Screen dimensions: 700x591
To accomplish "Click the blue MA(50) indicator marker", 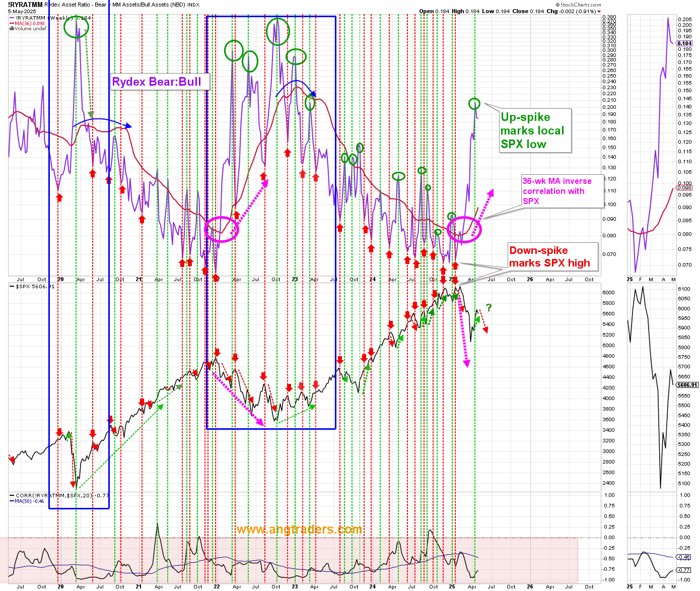I will pyautogui.click(x=13, y=501).
